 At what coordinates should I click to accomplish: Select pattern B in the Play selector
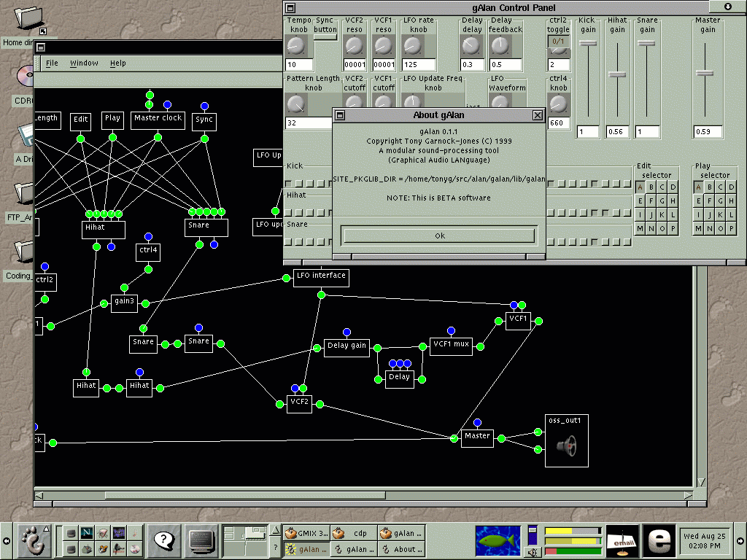pos(709,187)
